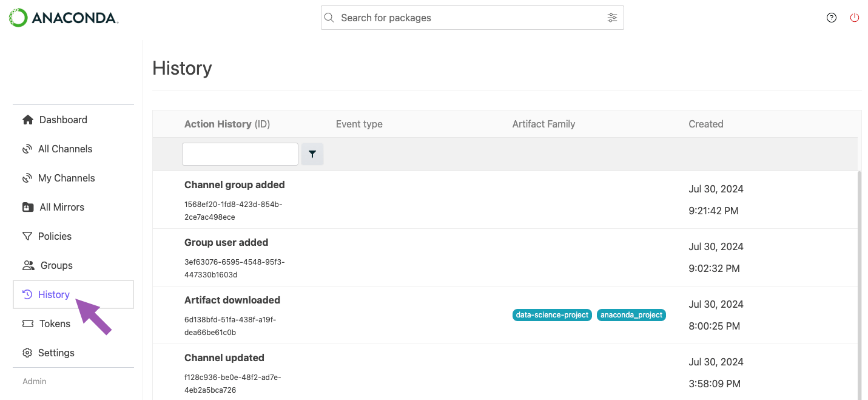868x400 pixels.
Task: Click Created column header
Action: coord(706,124)
